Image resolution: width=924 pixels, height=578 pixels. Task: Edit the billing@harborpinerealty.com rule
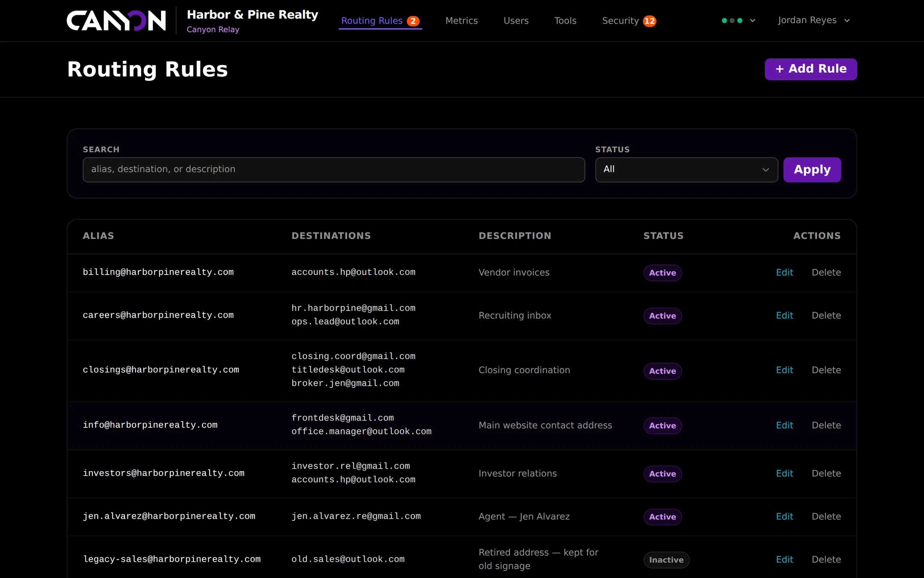tap(784, 272)
